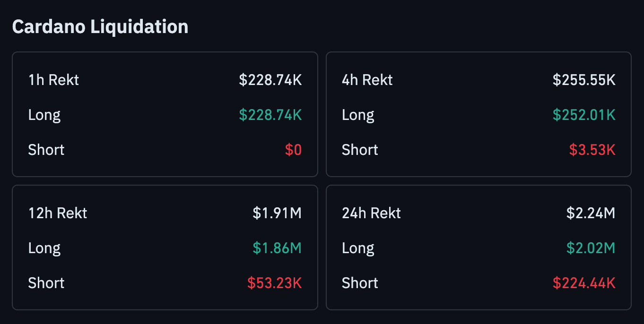
Task: Click the green $2.02M long value
Action: point(591,248)
